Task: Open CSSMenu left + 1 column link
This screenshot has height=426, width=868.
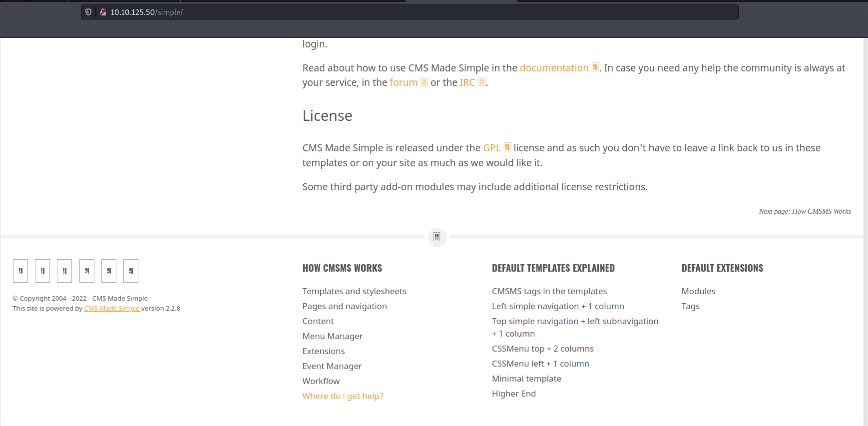Action: pos(540,364)
